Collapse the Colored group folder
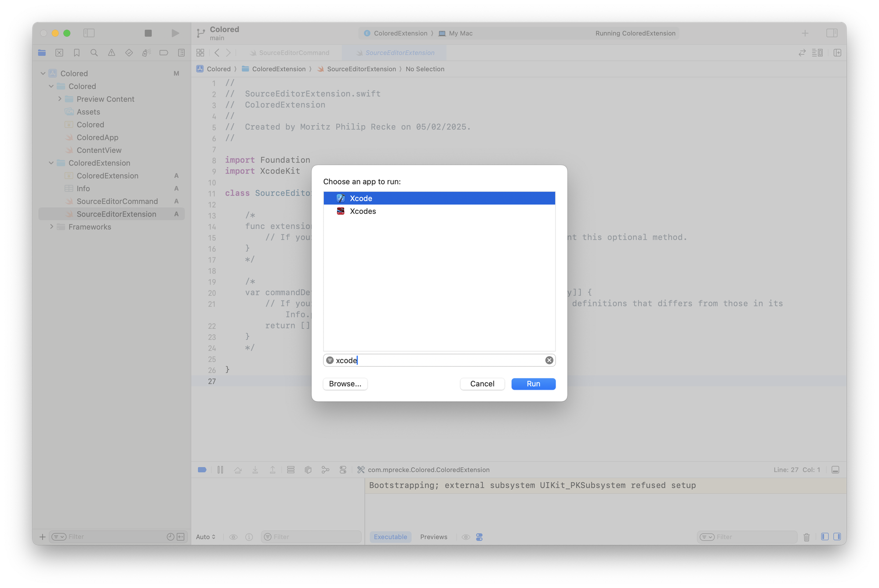Viewport: 879px width, 588px height. tap(51, 86)
